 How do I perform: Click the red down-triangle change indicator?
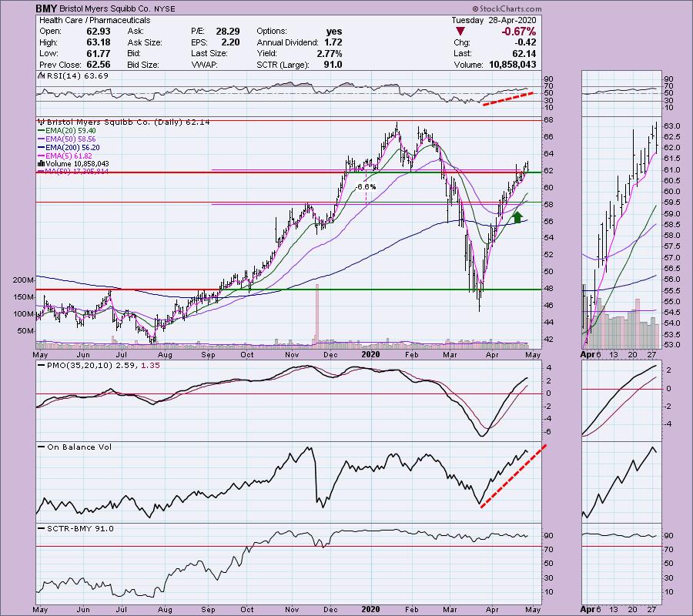[460, 32]
